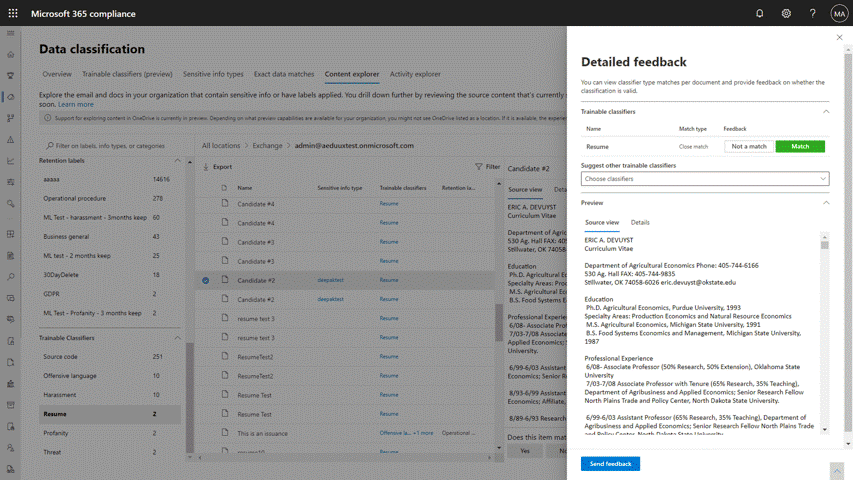Open the Activity explorer tab
Screen dimensions: 853x480
click(x=415, y=74)
